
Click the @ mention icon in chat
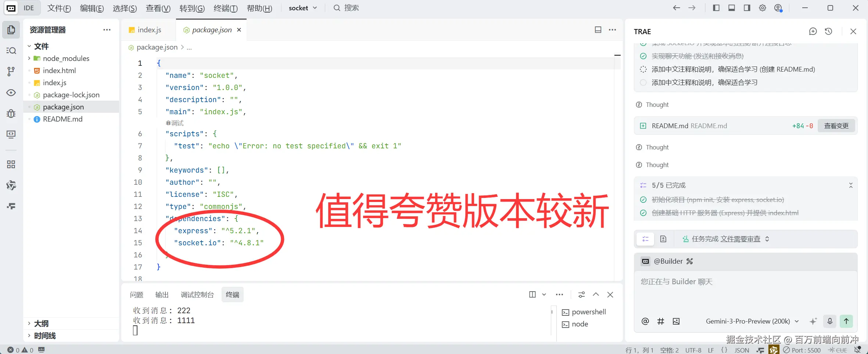coord(645,321)
